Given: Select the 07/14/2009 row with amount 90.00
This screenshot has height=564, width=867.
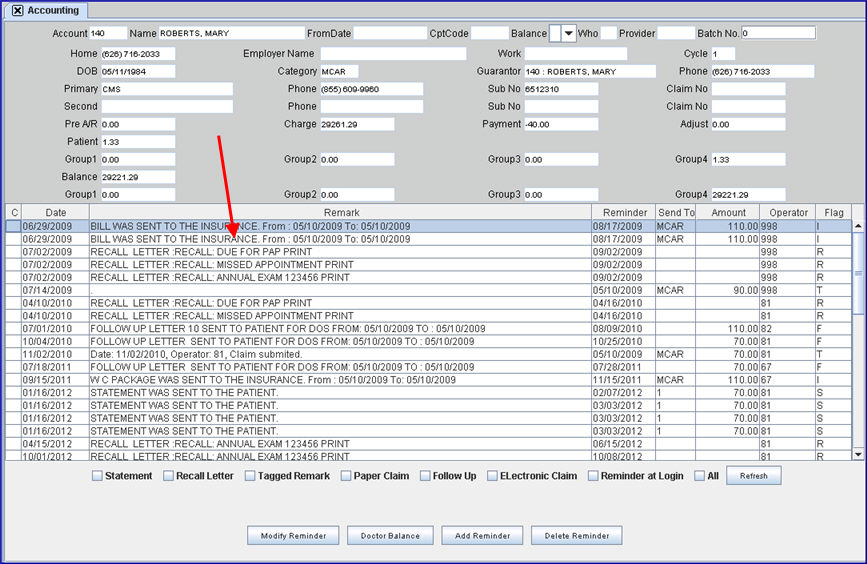Looking at the screenshot, I should tap(429, 290).
